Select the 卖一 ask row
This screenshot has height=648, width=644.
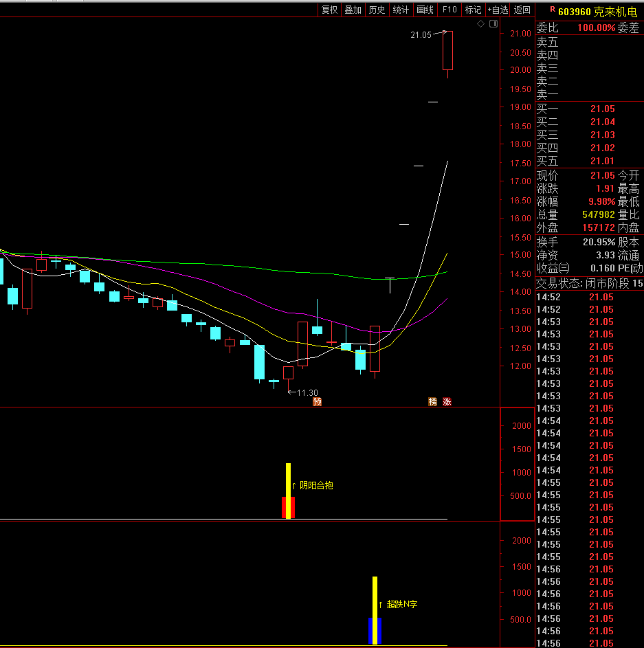(590, 95)
